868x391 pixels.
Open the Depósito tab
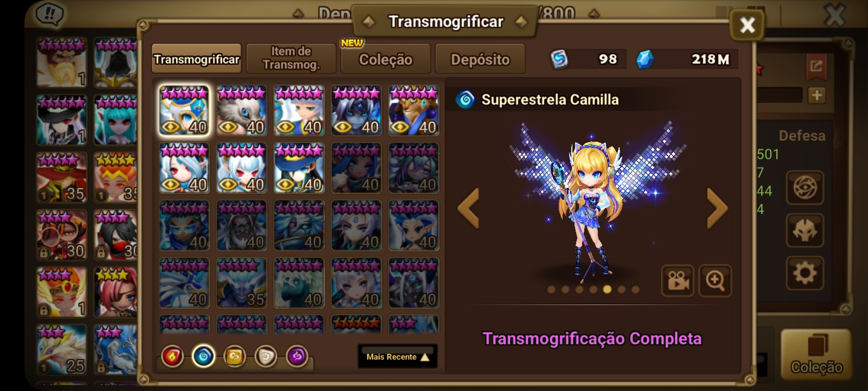(x=480, y=59)
